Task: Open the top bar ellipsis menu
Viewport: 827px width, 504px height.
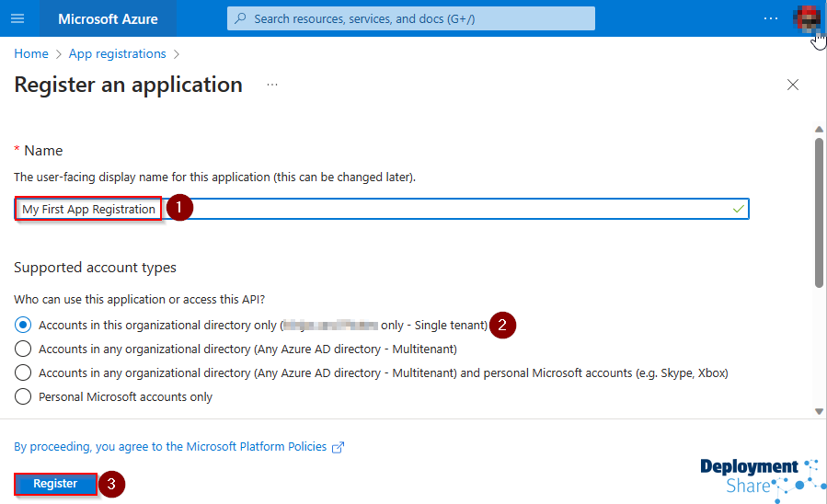Action: click(x=771, y=18)
